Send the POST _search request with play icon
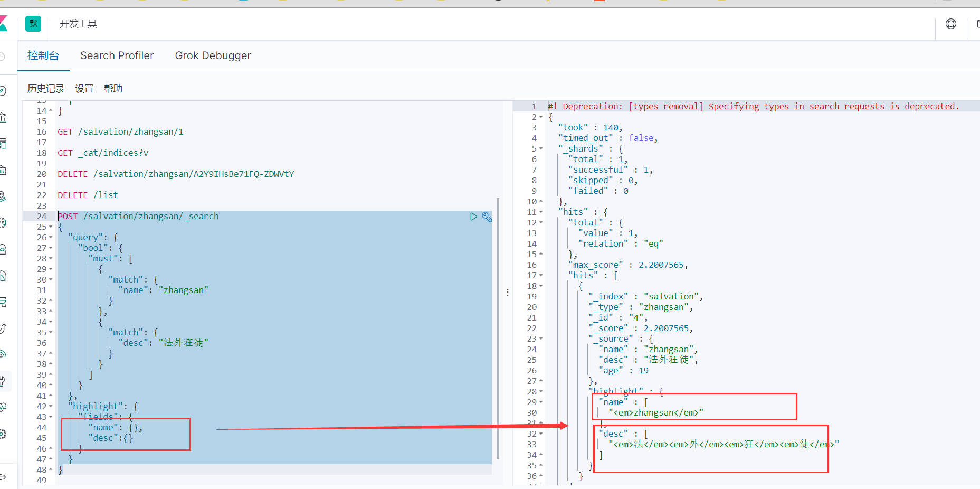The height and width of the screenshot is (489, 980). 473,217
